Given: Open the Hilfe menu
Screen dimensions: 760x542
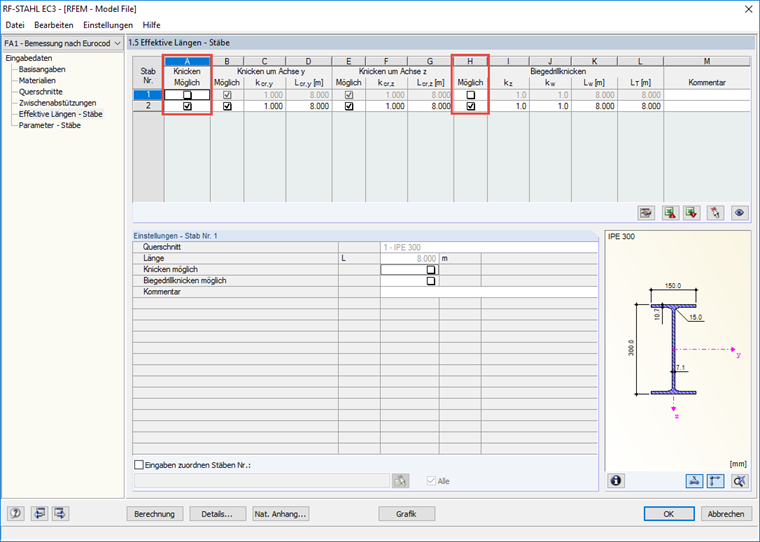Looking at the screenshot, I should point(151,25).
